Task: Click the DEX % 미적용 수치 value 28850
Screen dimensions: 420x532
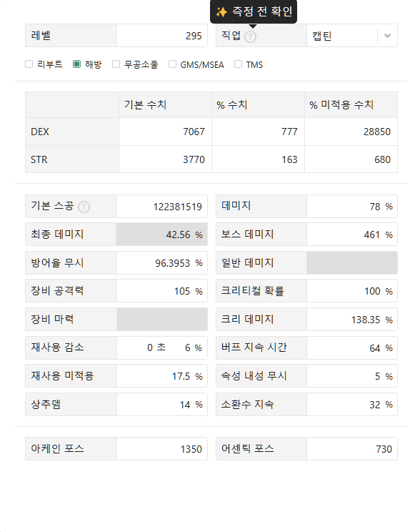Action: [x=351, y=132]
